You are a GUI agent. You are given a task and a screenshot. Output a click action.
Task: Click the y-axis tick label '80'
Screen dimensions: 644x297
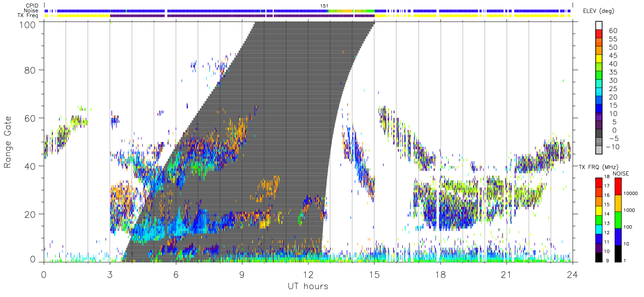click(x=30, y=70)
